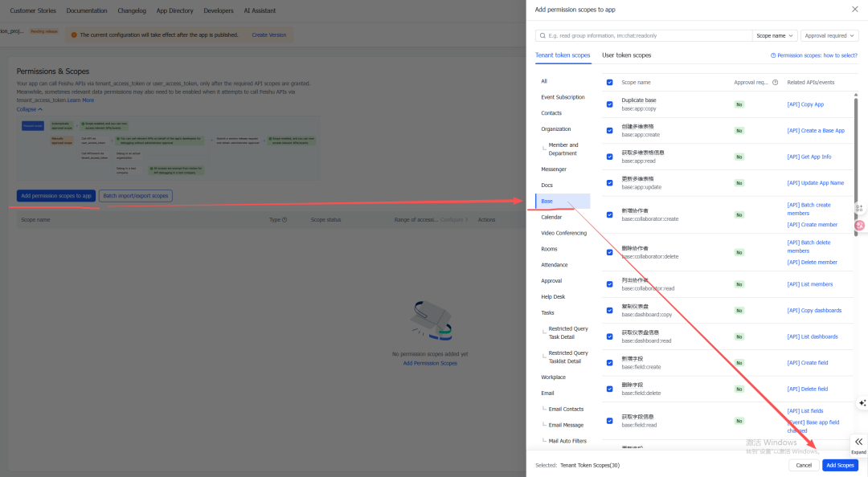The image size is (868, 477).
Task: Close the Add permission scopes dialog
Action: [854, 9]
